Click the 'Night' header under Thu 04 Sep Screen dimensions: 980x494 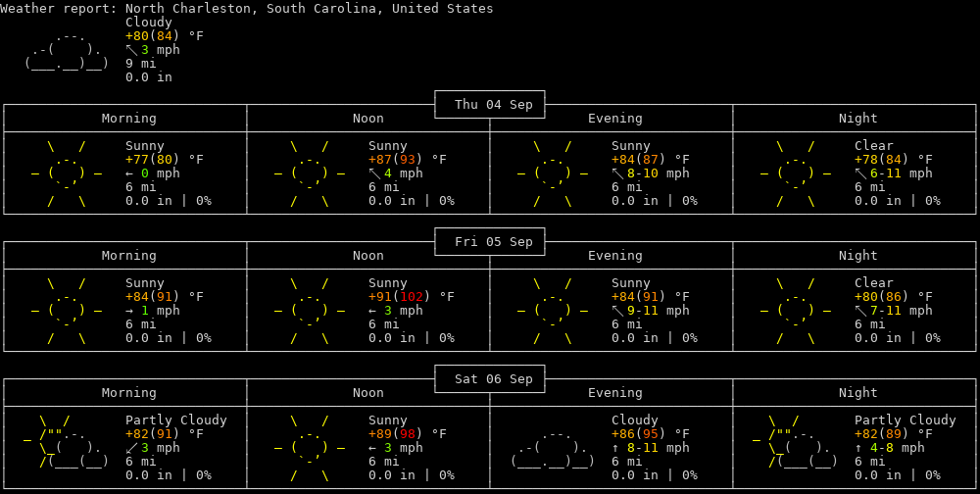[858, 119]
